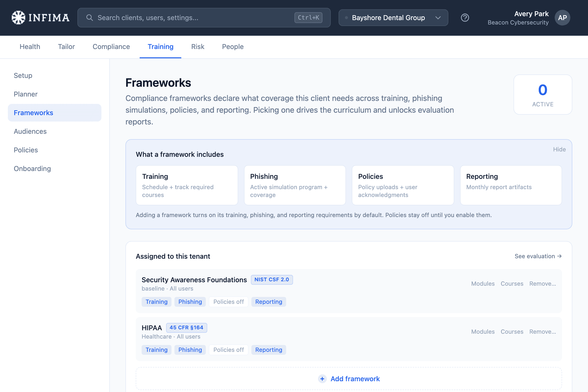Open Modules for Security Awareness Foundations
The image size is (588, 392).
point(483,284)
